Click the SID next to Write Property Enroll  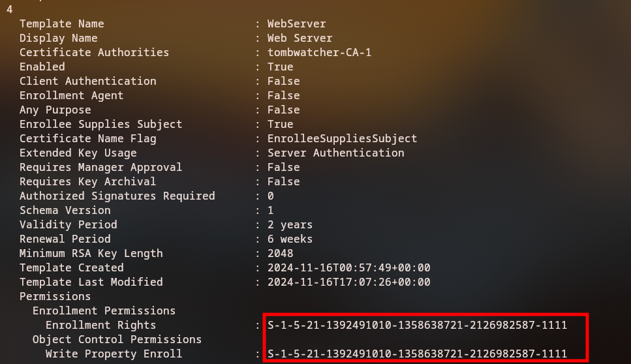click(x=417, y=354)
